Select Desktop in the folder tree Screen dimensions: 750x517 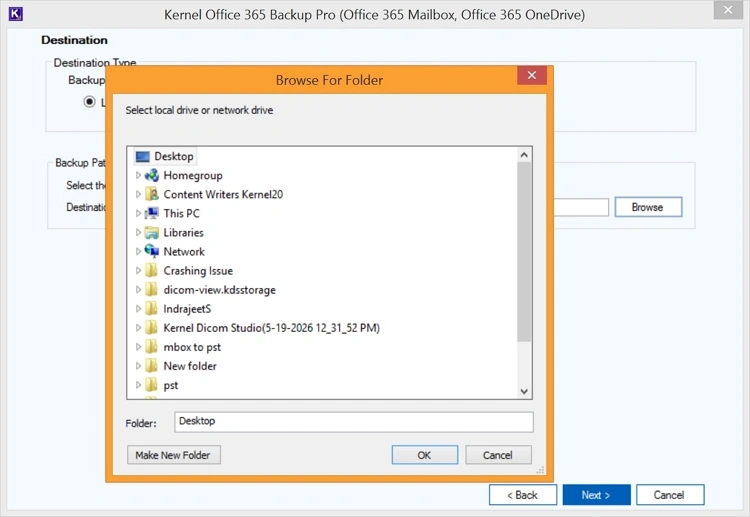[x=174, y=156]
